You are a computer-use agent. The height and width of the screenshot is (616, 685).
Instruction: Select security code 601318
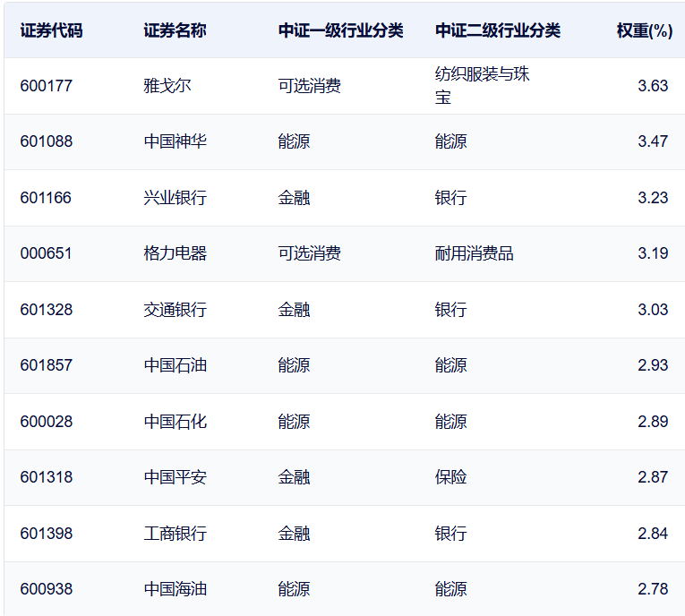[47, 477]
